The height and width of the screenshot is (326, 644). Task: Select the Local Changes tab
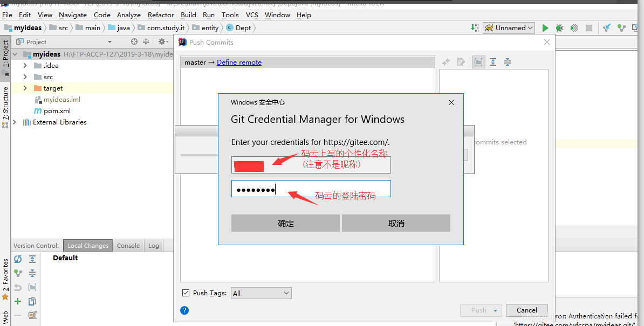[x=88, y=246]
